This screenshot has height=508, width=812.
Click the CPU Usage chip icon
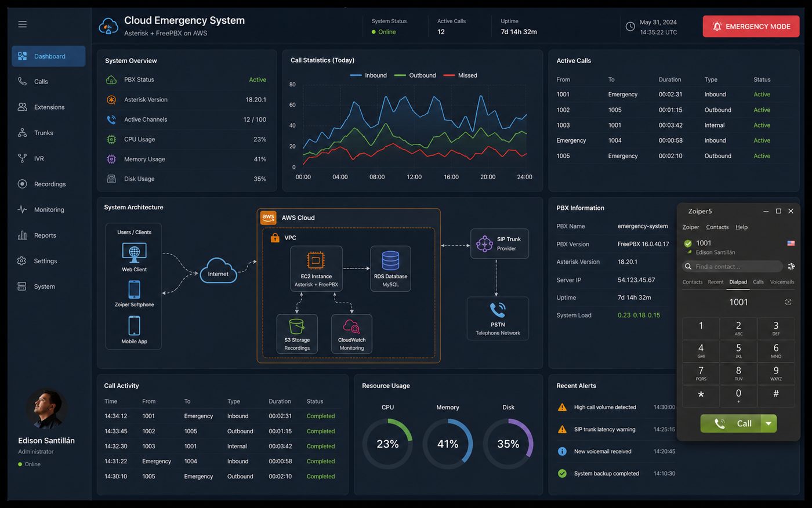tap(111, 139)
